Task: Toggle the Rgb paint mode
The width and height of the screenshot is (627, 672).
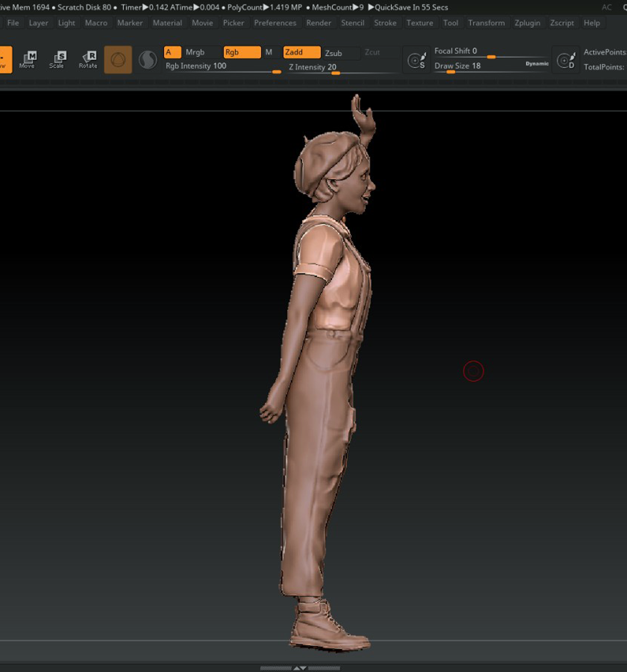Action: [242, 52]
